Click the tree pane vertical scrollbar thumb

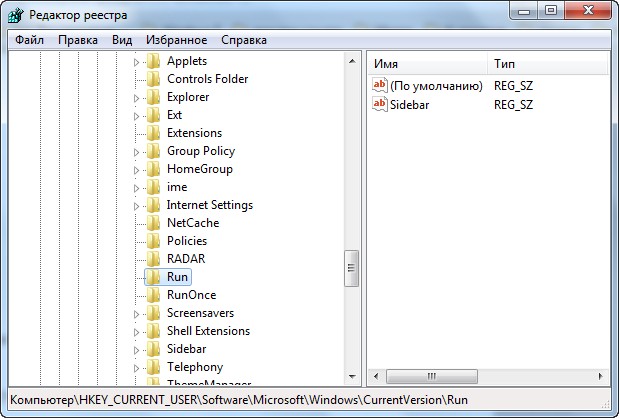tap(351, 267)
